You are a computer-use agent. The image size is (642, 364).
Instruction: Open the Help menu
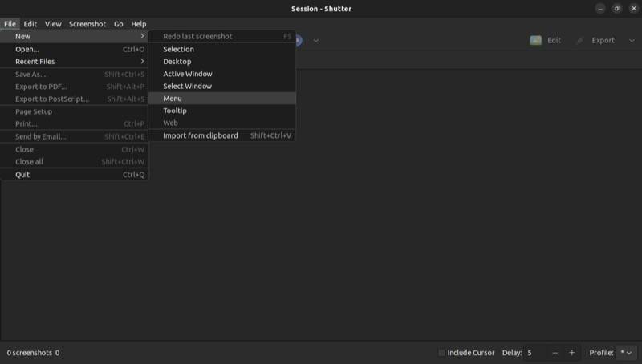coord(138,24)
